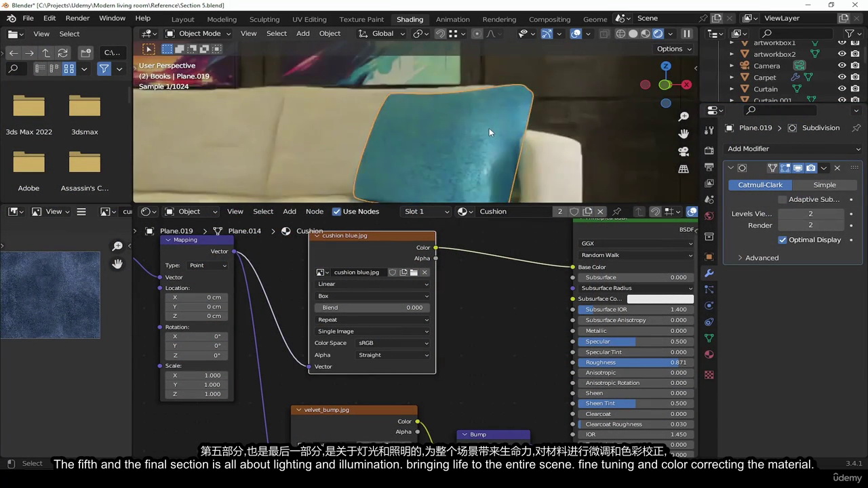This screenshot has width=868, height=488.
Task: Click the file browser refresh icon
Action: (x=62, y=52)
